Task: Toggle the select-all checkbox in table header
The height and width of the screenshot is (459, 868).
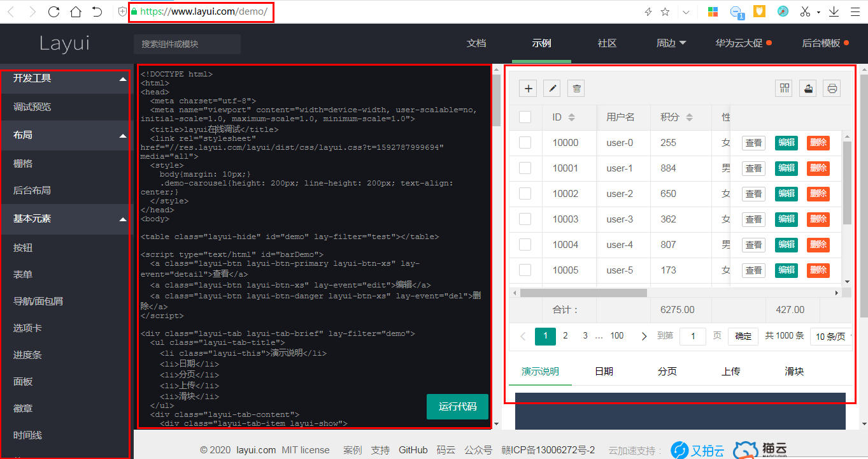Action: click(x=525, y=117)
